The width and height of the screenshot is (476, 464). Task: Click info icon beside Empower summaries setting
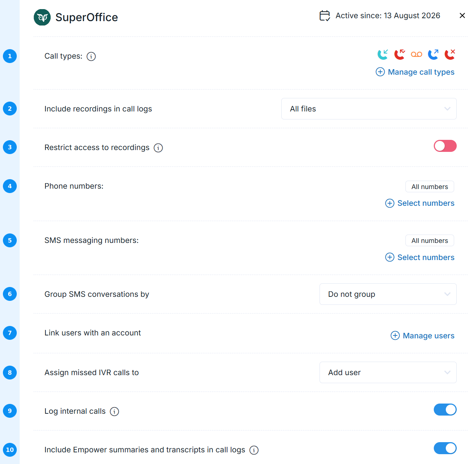click(254, 450)
